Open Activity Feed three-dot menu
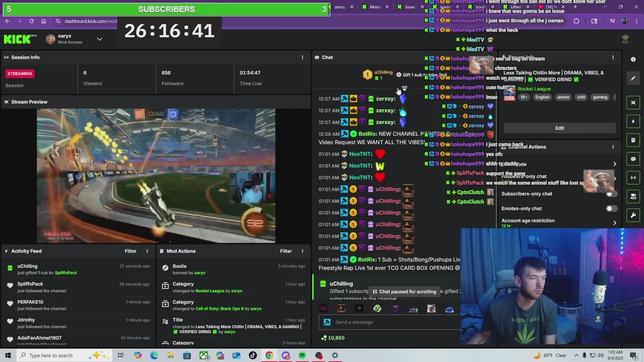Screen dimensions: 644x362 (x=147, y=251)
